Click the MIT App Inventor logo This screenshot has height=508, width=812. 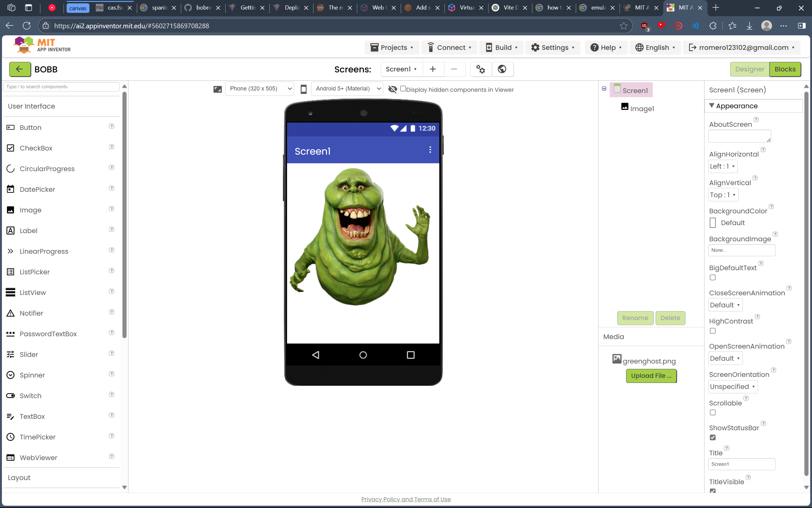point(42,45)
